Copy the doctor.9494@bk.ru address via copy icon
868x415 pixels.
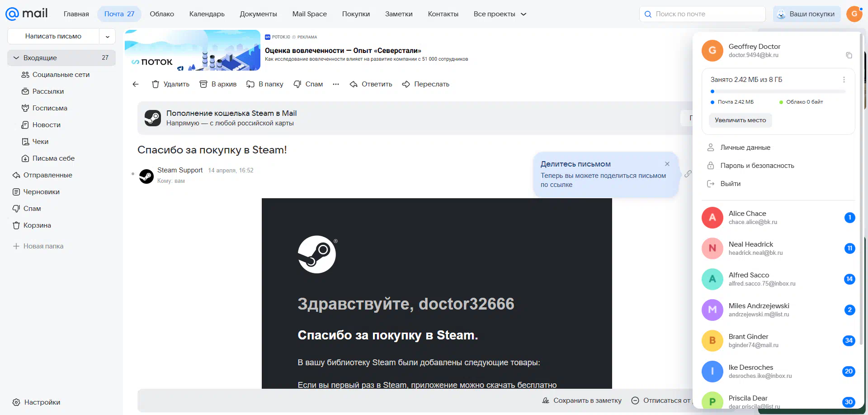(x=849, y=55)
